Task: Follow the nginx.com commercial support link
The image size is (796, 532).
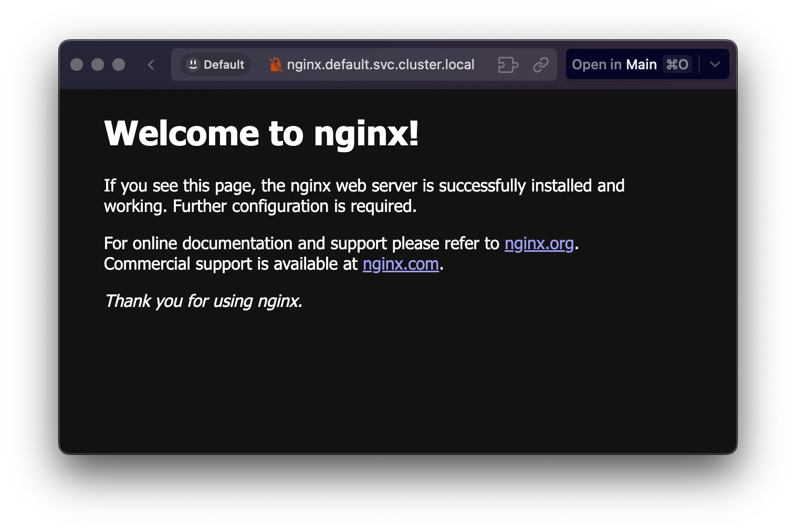Action: [401, 264]
